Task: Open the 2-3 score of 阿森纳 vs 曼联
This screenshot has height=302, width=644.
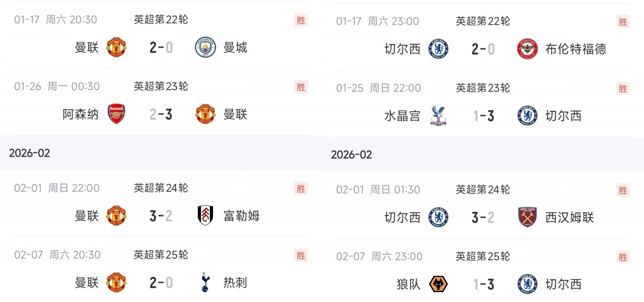Action: 161,115
